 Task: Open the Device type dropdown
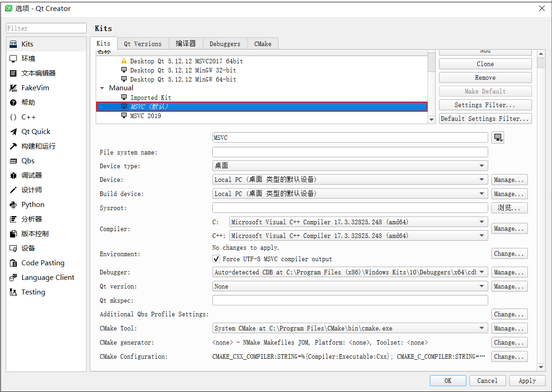pyautogui.click(x=350, y=166)
